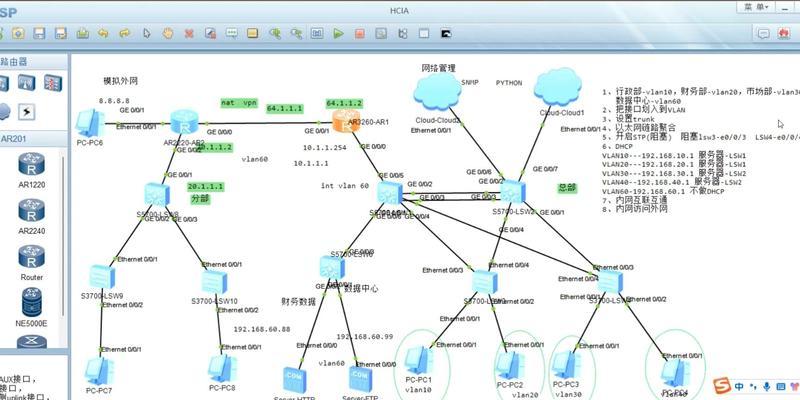This screenshot has width=800, height=400.
Task: Click the 网络管理 text label
Action: pyautogui.click(x=438, y=68)
